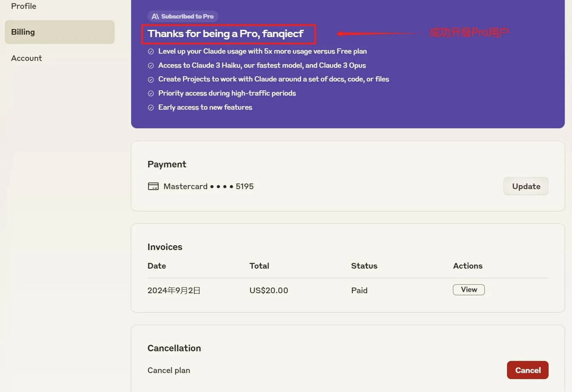Select the Billing sidebar item
The image size is (572, 392).
tap(60, 32)
